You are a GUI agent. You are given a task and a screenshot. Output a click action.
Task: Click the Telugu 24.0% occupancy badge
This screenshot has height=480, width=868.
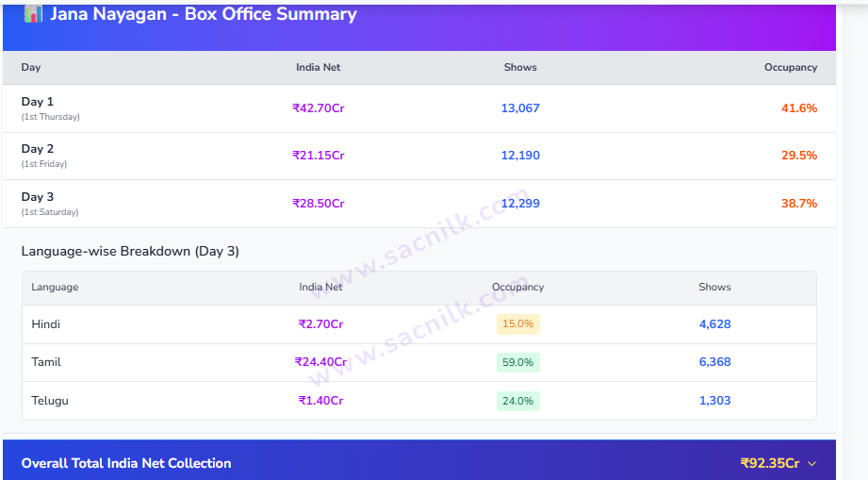coord(518,401)
